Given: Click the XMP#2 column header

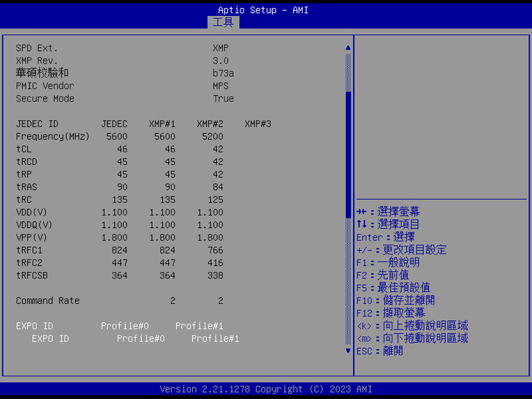Looking at the screenshot, I should click(210, 123).
